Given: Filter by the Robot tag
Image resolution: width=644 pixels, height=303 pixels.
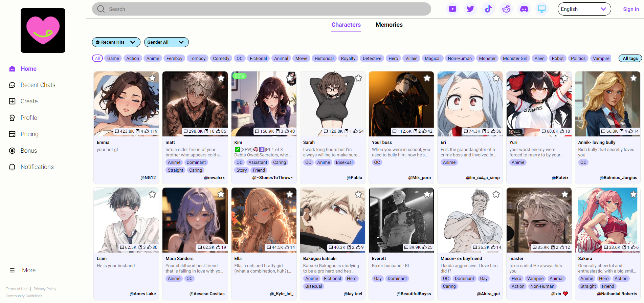Looking at the screenshot, I should [558, 58].
